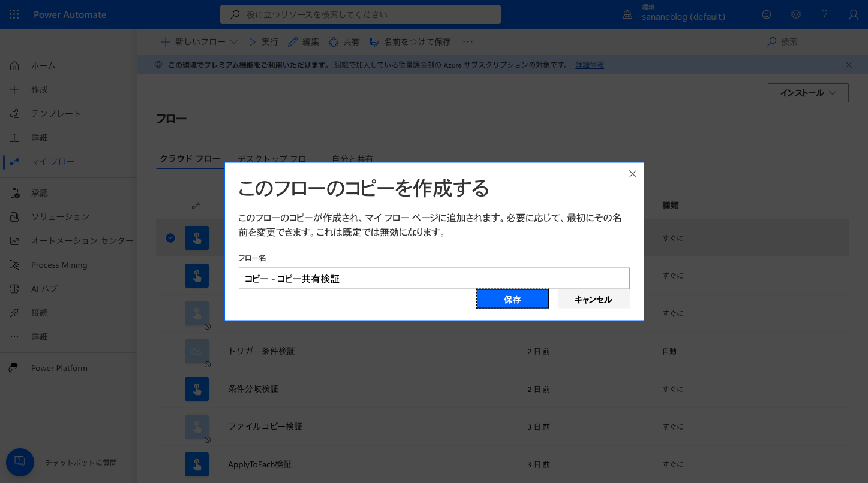Open 接続 plug icon in sidebar
868x483 pixels.
coord(14,313)
